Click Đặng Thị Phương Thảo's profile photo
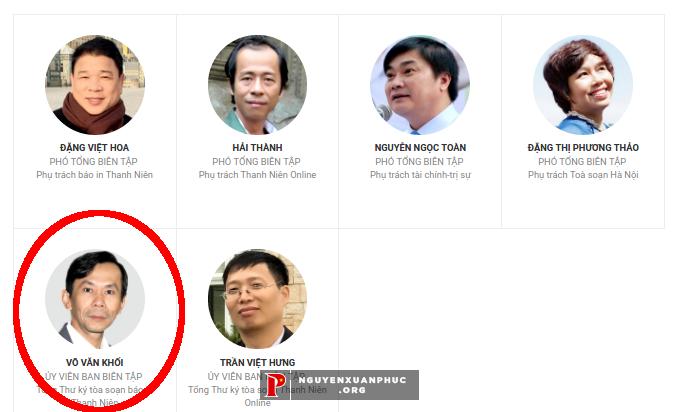 583,85
